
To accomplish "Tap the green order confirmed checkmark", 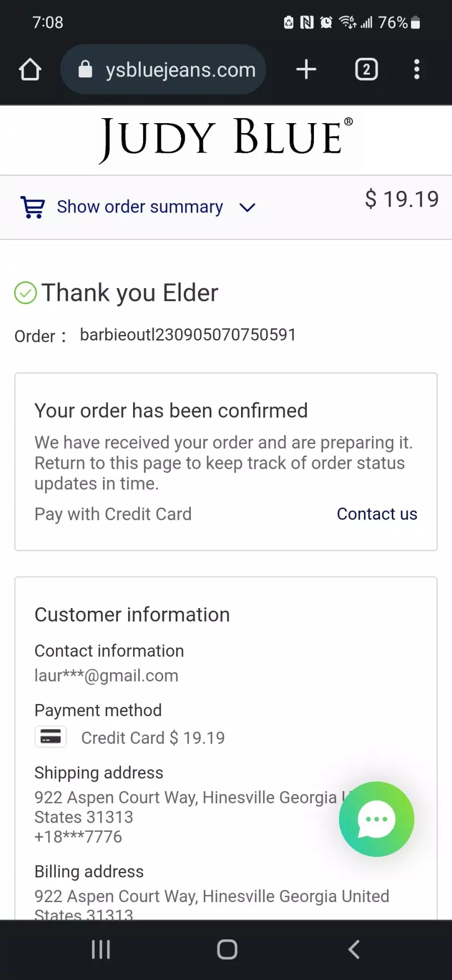I will coord(26,293).
